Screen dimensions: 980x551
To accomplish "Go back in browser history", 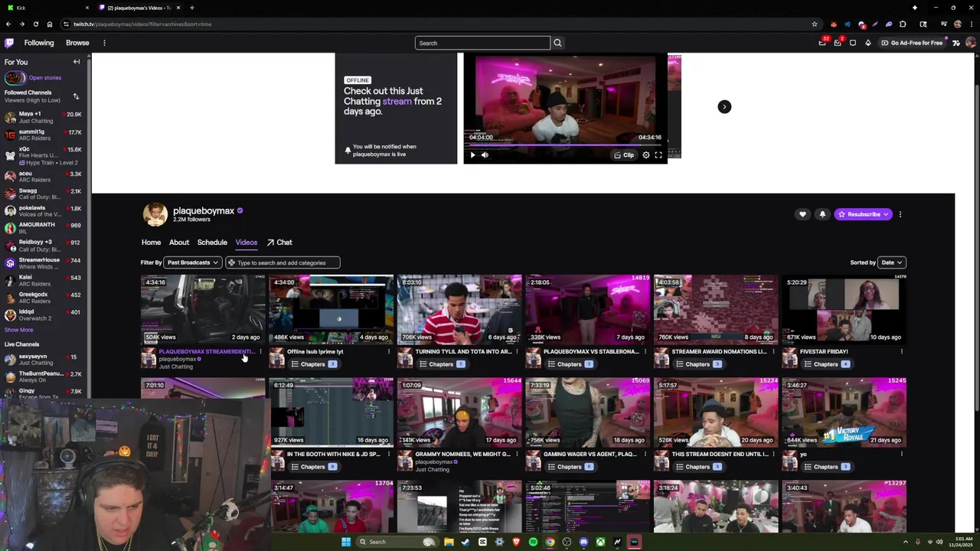I will [x=8, y=24].
